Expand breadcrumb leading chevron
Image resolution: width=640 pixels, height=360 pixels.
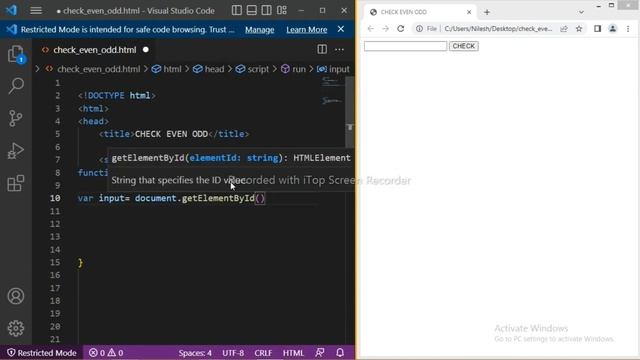38,69
